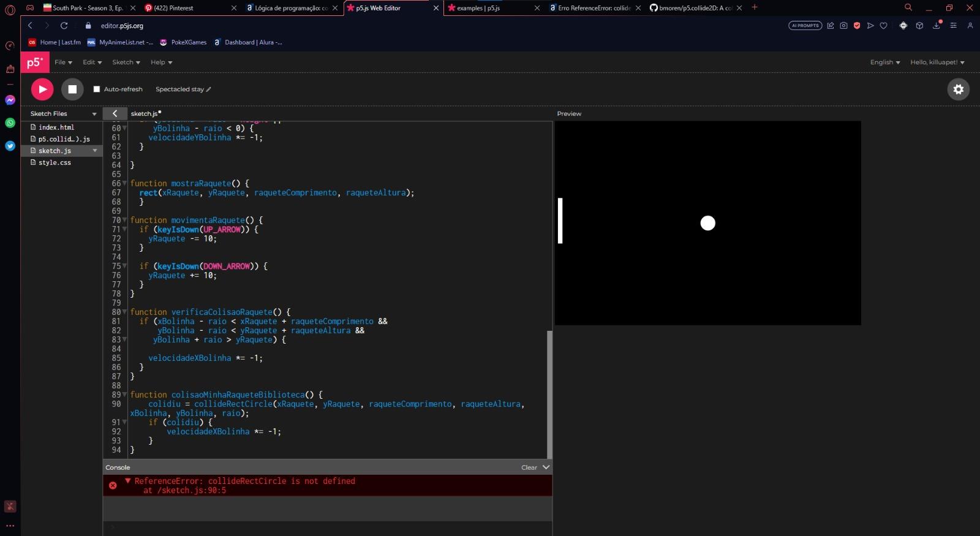The image size is (980, 536).
Task: Click the editor.p5js.org address bar
Action: 122,26
